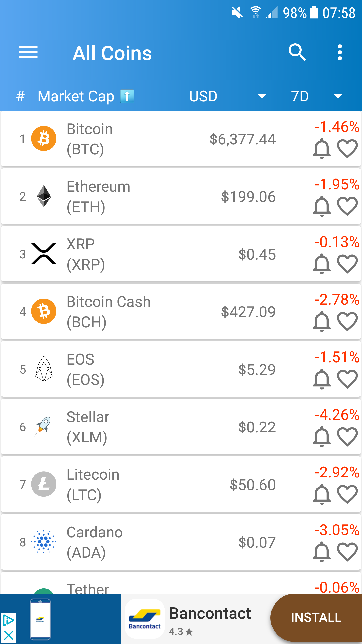Favorite Bitcoin with the heart
The width and height of the screenshot is (362, 644).
point(347,149)
